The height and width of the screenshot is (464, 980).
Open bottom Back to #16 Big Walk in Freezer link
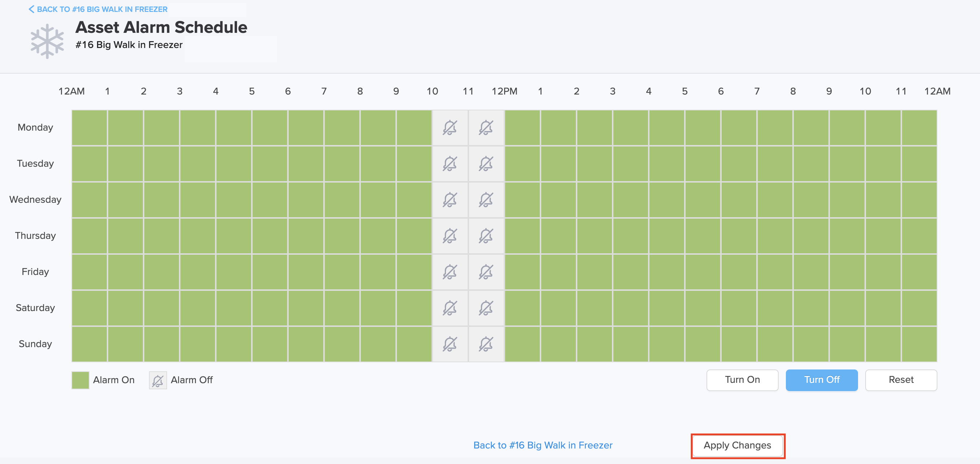(543, 445)
